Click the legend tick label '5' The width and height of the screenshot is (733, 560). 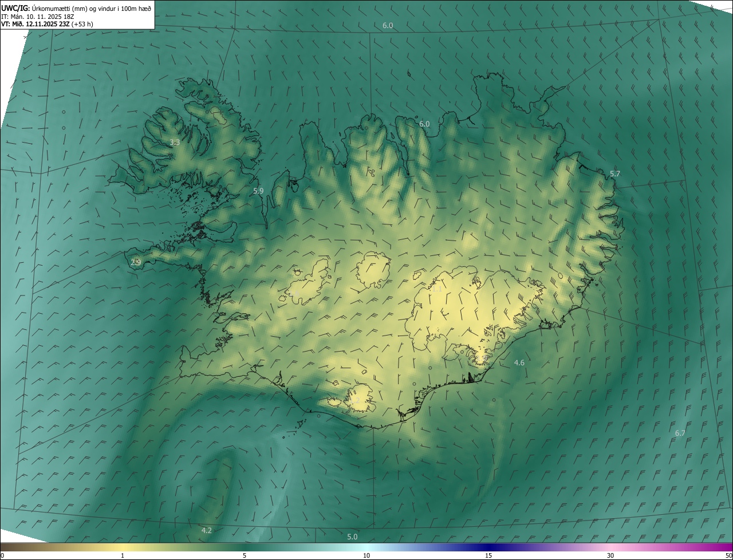pyautogui.click(x=245, y=555)
